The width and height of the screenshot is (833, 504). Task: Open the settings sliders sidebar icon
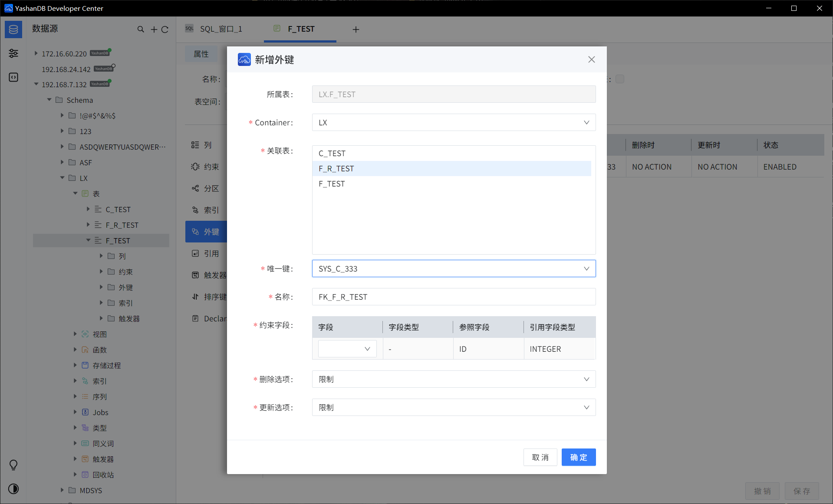[13, 53]
